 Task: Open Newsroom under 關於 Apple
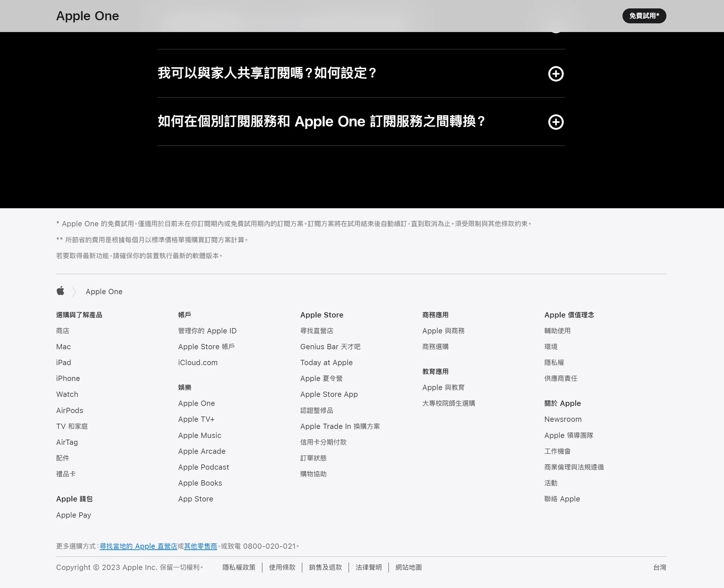[563, 419]
